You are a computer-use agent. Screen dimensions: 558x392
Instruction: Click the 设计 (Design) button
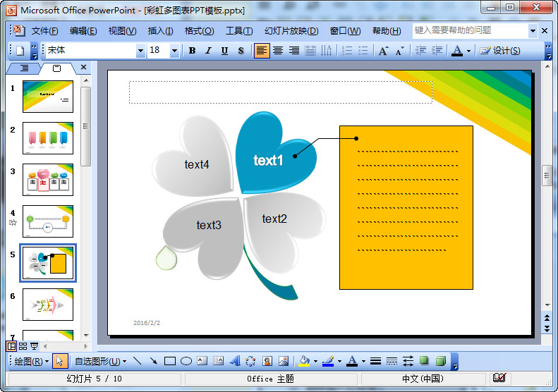pyautogui.click(x=500, y=51)
